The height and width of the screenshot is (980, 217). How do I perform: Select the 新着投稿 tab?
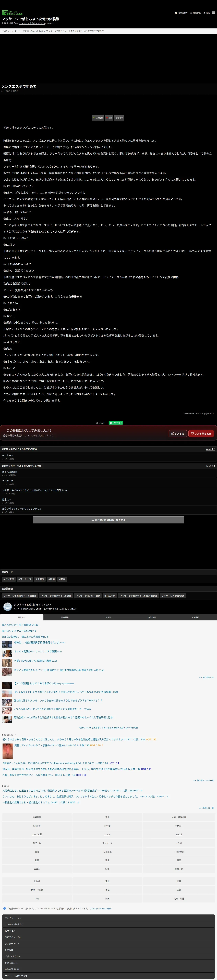22,617
